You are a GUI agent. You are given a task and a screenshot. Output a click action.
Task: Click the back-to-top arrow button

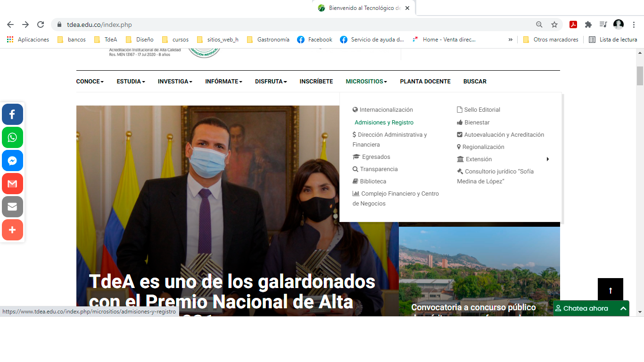pyautogui.click(x=611, y=290)
